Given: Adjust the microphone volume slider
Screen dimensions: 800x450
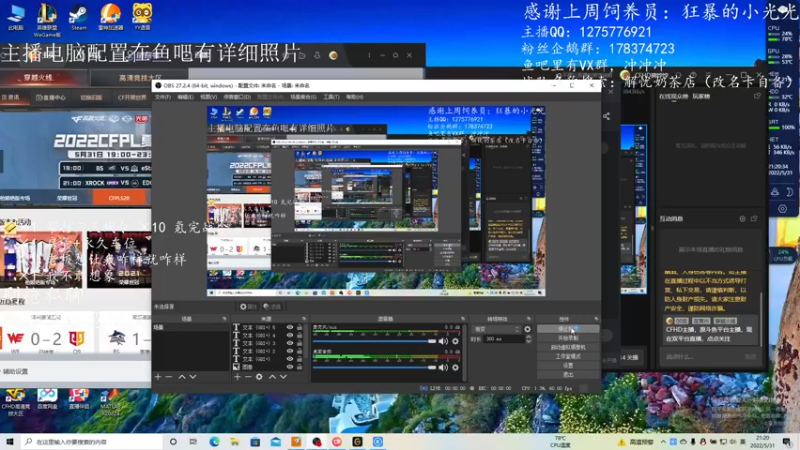Looking at the screenshot, I should (374, 341).
